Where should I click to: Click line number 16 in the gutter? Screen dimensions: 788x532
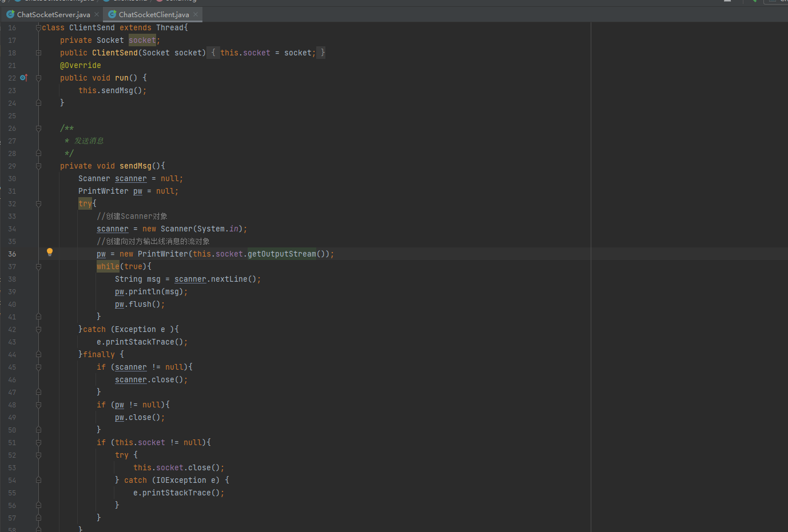pos(12,27)
